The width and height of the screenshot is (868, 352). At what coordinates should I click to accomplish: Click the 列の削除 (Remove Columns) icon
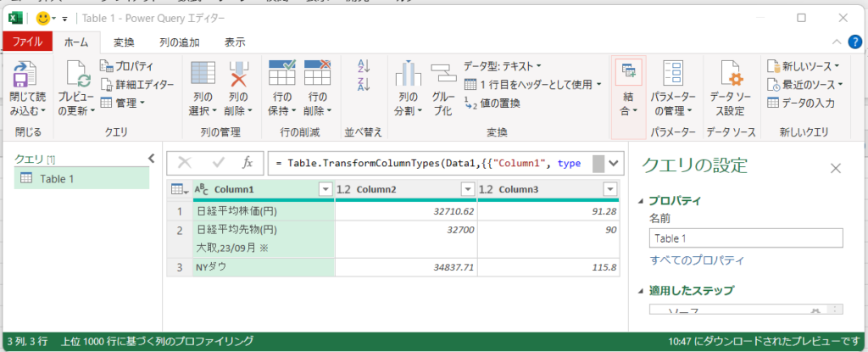(237, 74)
